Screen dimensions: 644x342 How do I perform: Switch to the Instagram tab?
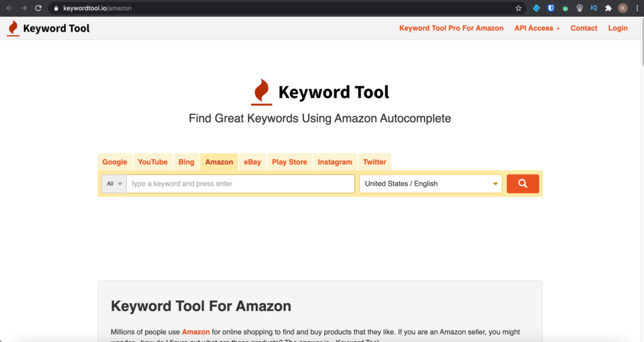(335, 162)
